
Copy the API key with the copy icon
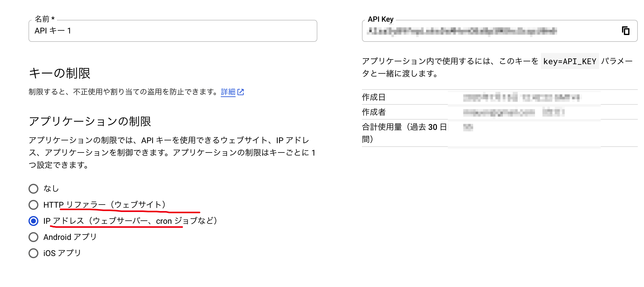click(626, 31)
